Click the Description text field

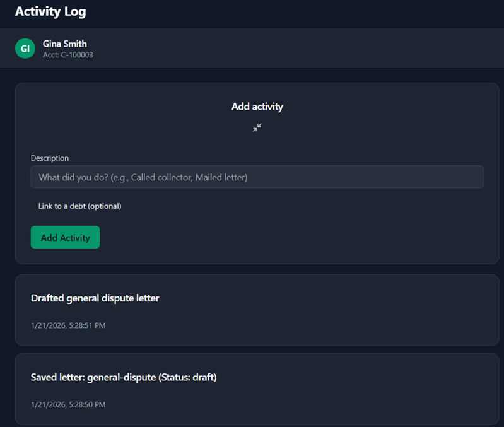[257, 177]
